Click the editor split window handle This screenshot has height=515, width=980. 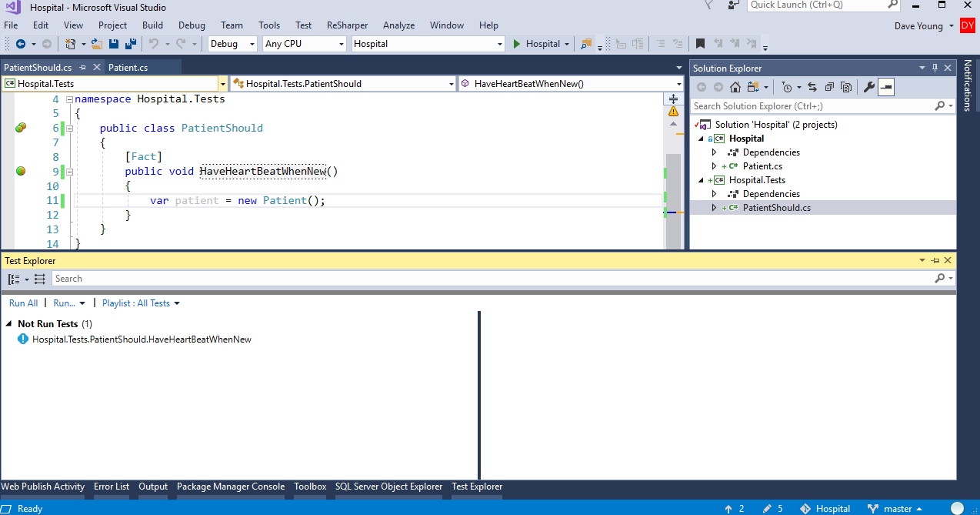pyautogui.click(x=674, y=99)
